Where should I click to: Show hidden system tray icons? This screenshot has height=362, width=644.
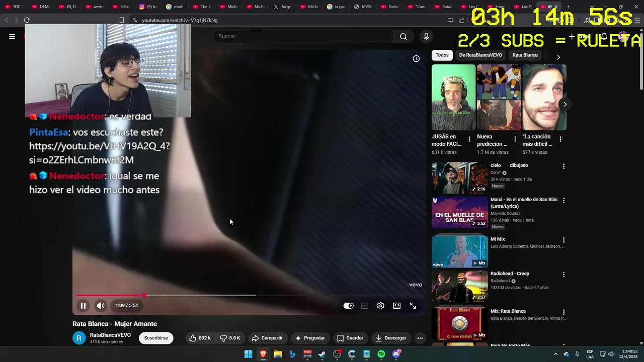(x=555, y=354)
